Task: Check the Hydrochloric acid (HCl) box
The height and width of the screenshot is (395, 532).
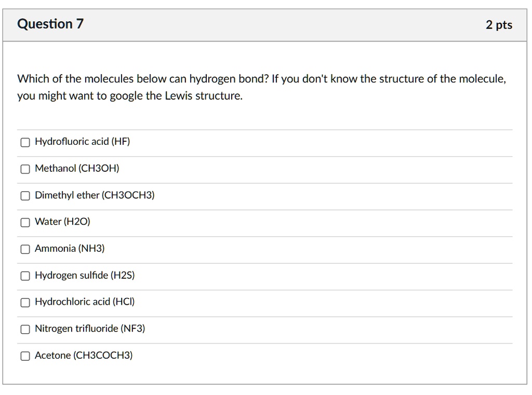Action: point(25,303)
